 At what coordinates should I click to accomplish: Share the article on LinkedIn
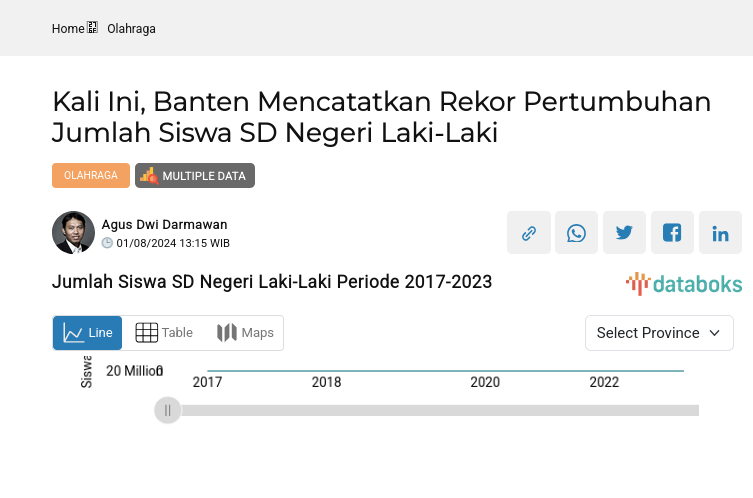click(720, 233)
